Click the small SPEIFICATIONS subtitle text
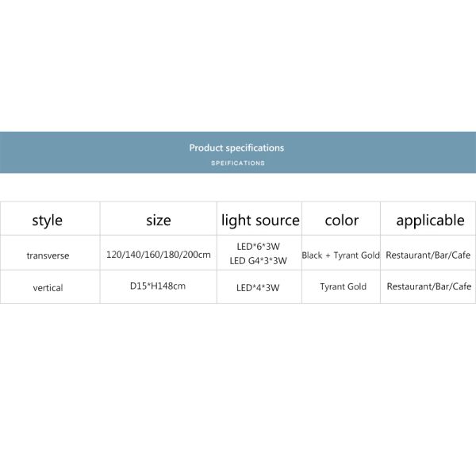The width and height of the screenshot is (476, 476). tap(238, 163)
